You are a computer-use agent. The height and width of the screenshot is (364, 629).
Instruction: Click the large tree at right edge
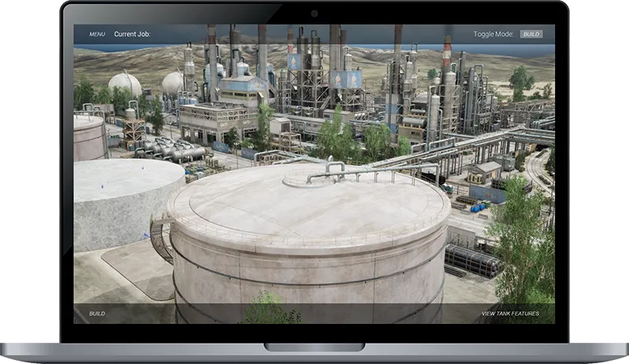click(523, 236)
